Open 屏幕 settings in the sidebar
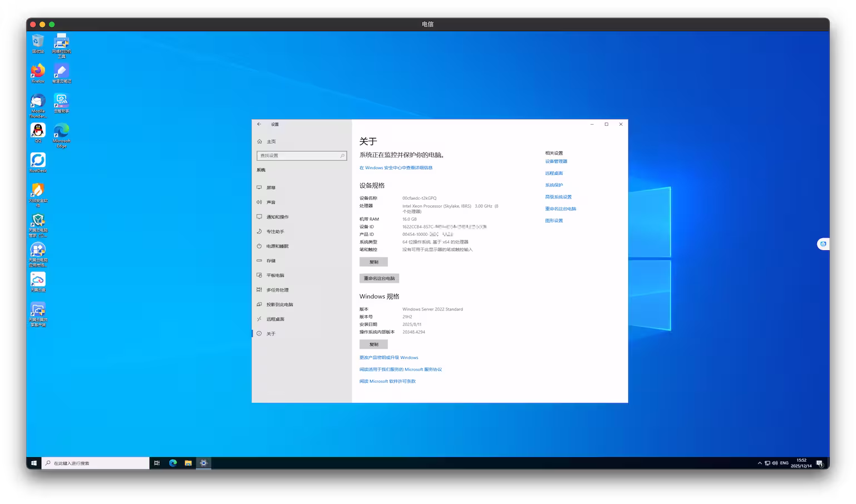Image resolution: width=856 pixels, height=504 pixels. coord(272,187)
